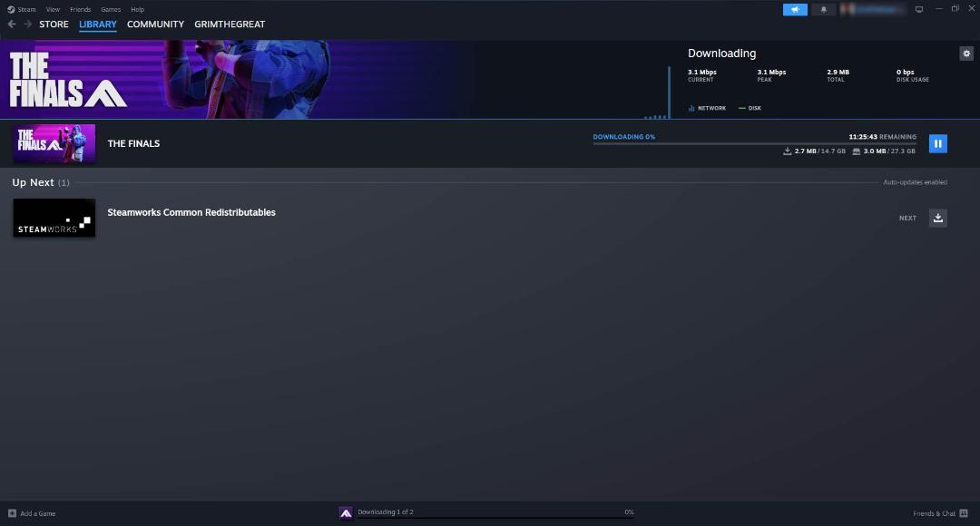This screenshot has height=526, width=980.
Task: Open download settings gear icon
Action: pos(966,54)
